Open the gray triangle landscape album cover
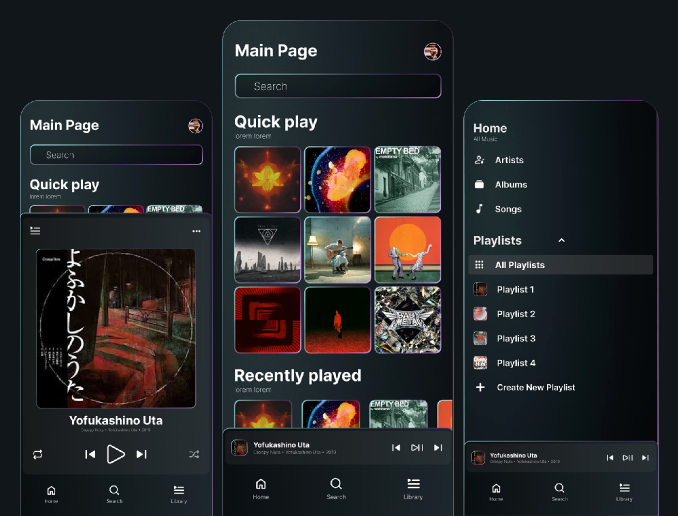The image size is (678, 516). click(268, 250)
